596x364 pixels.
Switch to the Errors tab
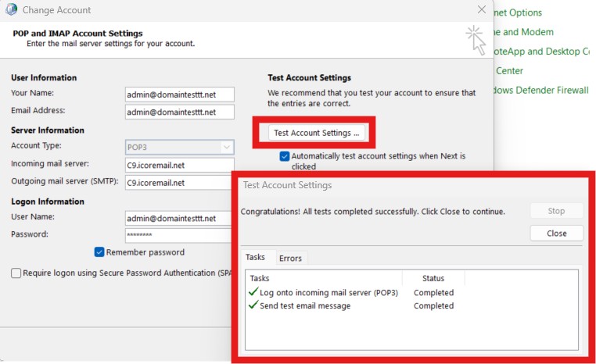click(290, 258)
